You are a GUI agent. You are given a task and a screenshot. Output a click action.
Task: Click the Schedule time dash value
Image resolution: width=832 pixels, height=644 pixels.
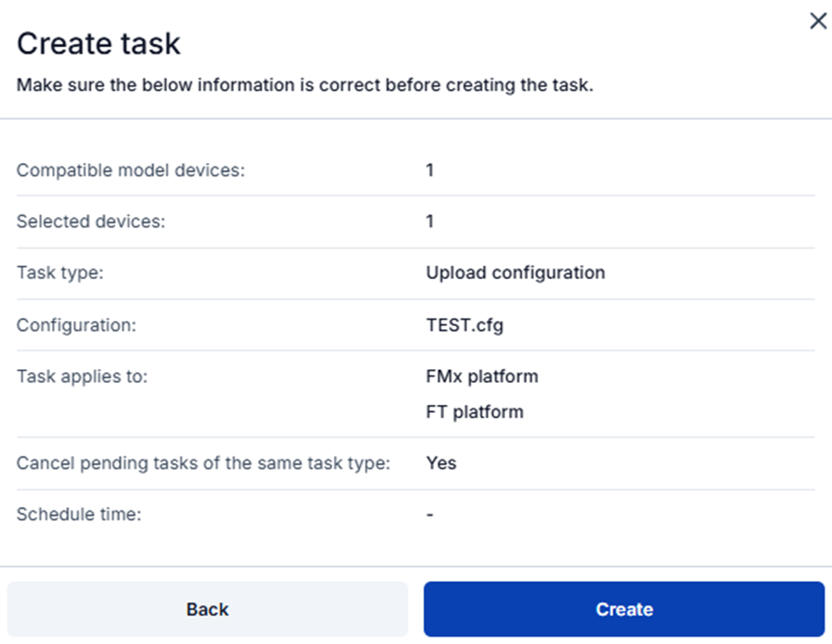pyautogui.click(x=430, y=515)
